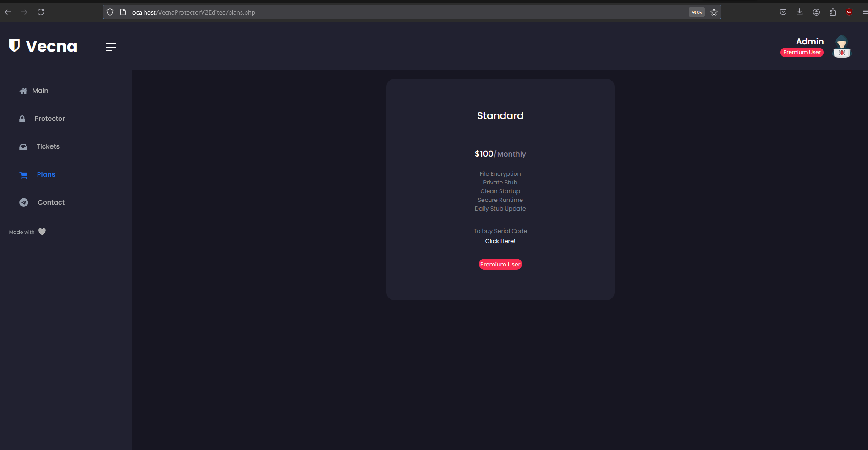Screen dimensions: 868x450
Task: Click the Tickets inbox icon
Action: (x=23, y=147)
